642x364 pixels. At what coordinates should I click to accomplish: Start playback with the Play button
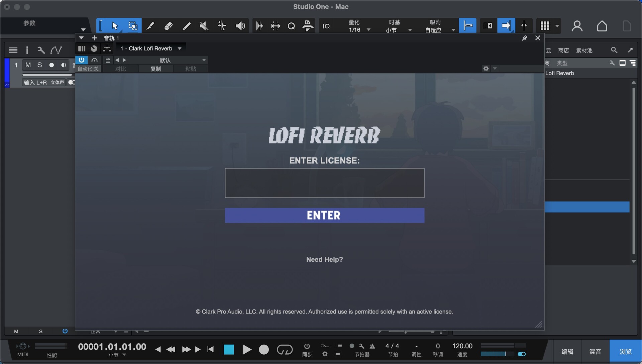click(247, 350)
